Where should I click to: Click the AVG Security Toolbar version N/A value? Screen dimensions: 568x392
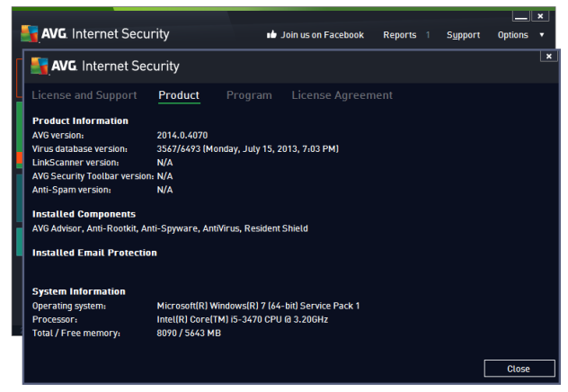[x=164, y=176]
